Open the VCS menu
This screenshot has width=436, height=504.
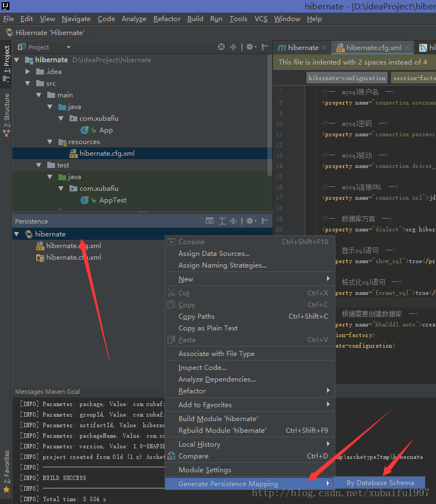pyautogui.click(x=261, y=19)
